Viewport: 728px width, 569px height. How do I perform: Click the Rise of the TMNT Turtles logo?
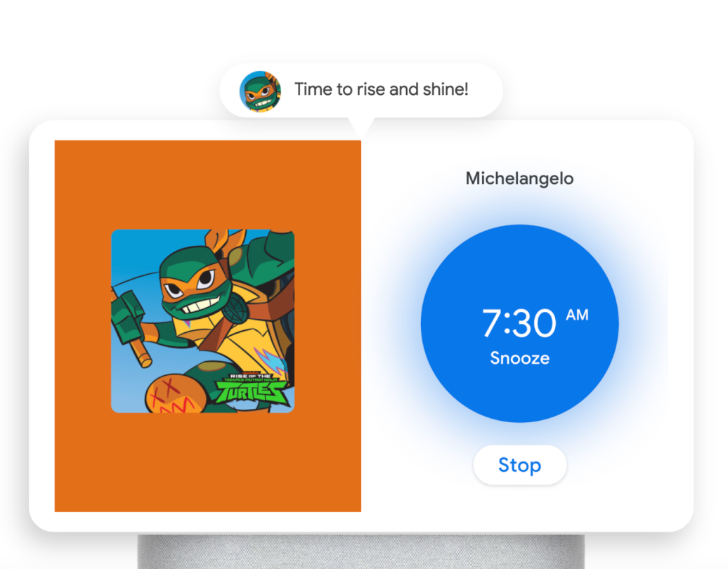pyautogui.click(x=254, y=388)
